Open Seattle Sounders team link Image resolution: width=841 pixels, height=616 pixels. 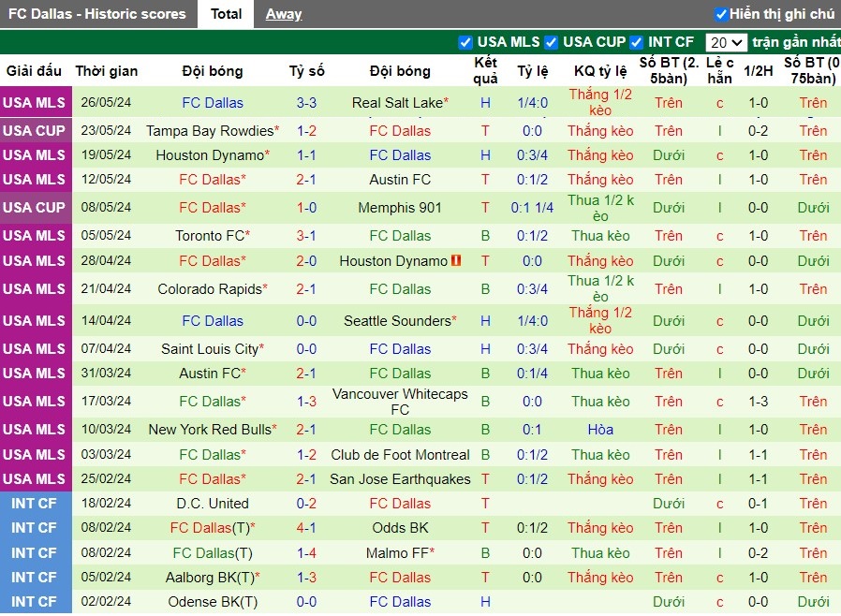pos(397,320)
